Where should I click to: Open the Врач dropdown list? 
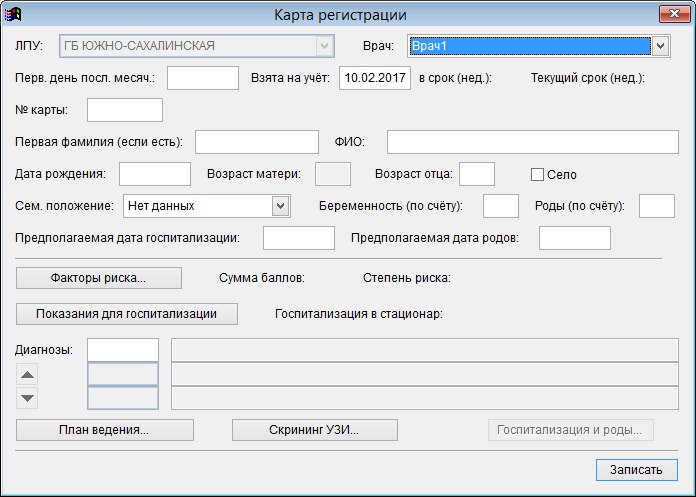660,46
